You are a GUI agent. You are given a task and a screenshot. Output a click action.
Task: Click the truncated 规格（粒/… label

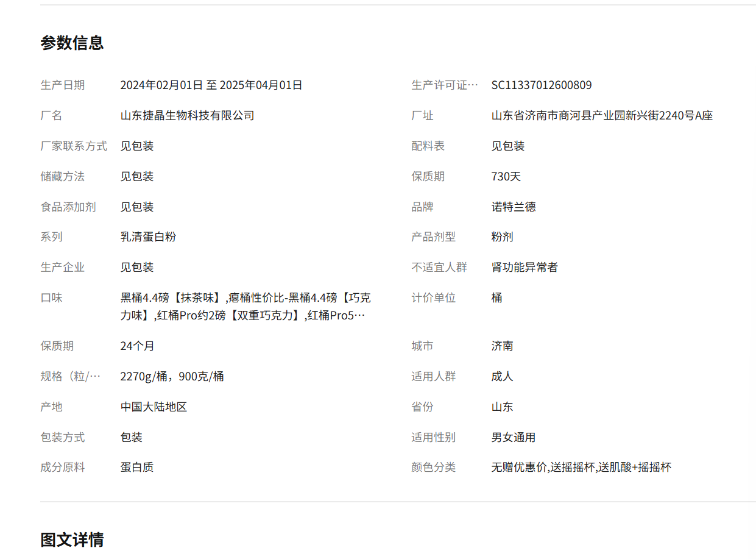coord(71,377)
